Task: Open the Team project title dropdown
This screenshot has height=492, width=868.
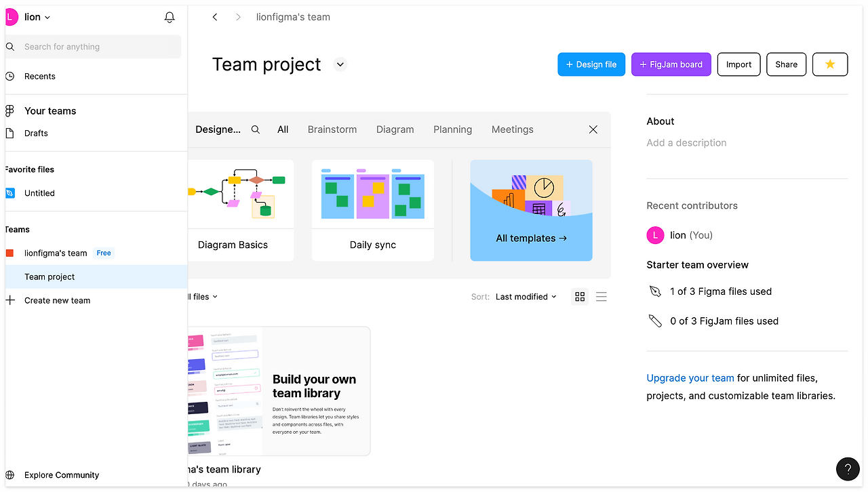Action: (x=340, y=64)
